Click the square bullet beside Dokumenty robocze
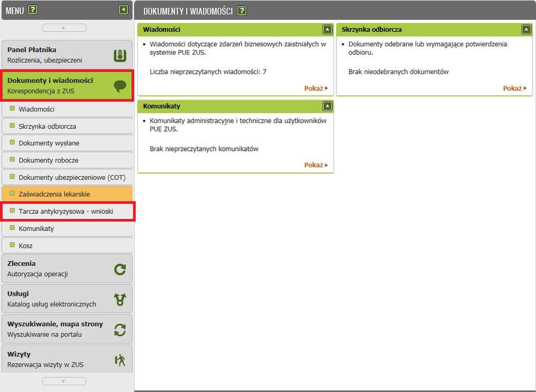 click(x=13, y=160)
